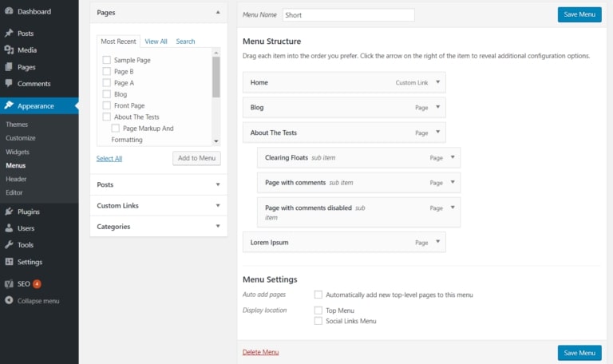Expand Clearing Floats sub item options

tap(453, 157)
